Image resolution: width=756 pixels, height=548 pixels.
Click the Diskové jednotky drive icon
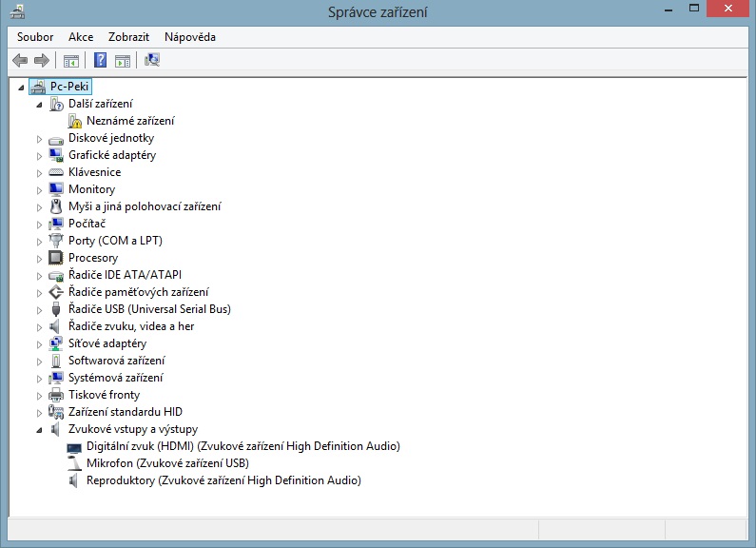coord(56,140)
